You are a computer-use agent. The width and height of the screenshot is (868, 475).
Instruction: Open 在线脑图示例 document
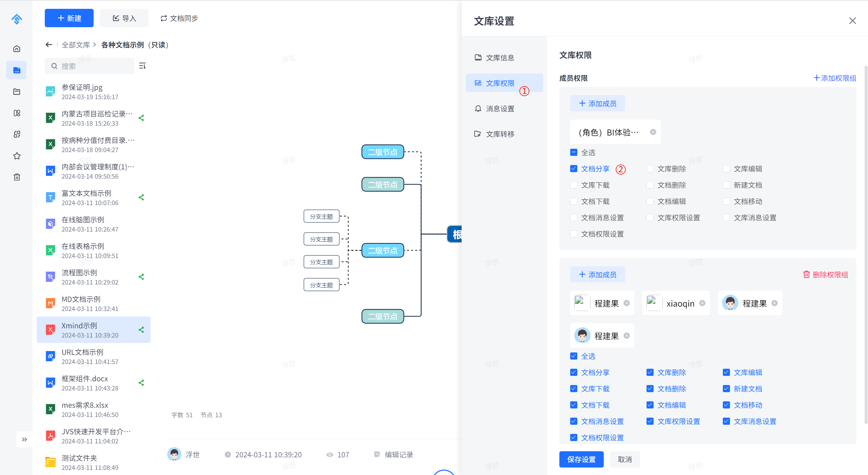tap(94, 224)
